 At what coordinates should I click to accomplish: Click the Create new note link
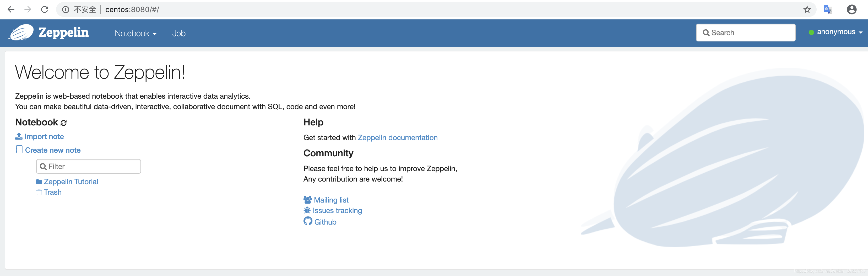(53, 150)
